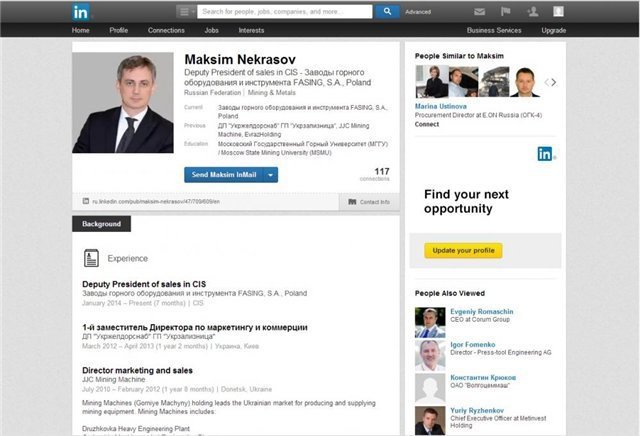Screen dimensions: 640x436
Task: Click Send Maksim InMail button
Action: 224,175
